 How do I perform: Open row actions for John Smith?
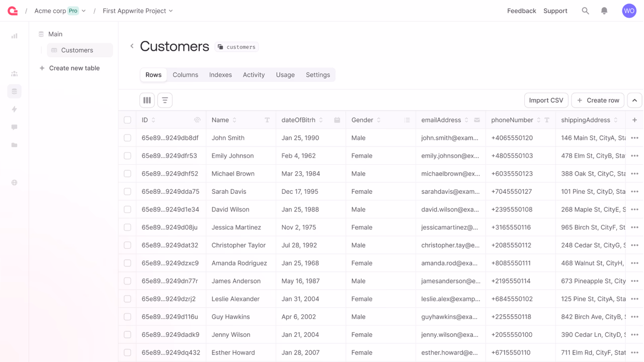[634, 138]
